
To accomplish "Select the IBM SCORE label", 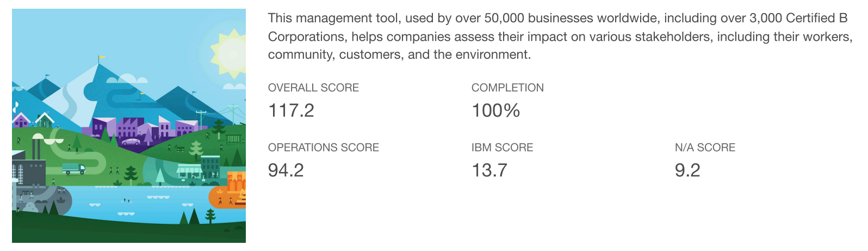I will pos(502,148).
